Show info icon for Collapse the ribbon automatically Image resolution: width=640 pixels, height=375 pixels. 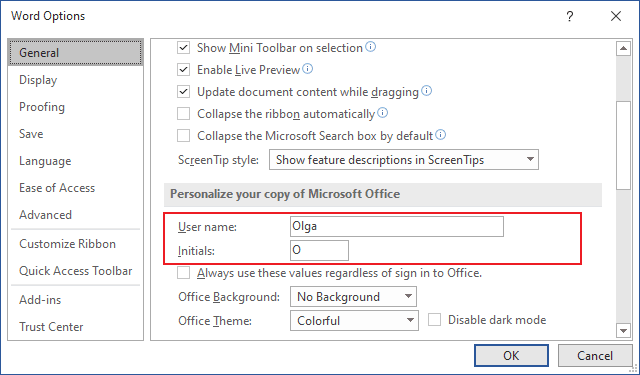click(382, 113)
